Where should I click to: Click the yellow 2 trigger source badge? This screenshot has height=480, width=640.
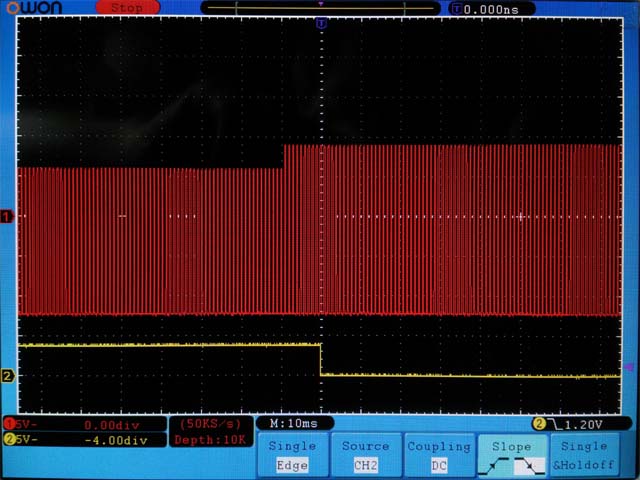pos(539,424)
